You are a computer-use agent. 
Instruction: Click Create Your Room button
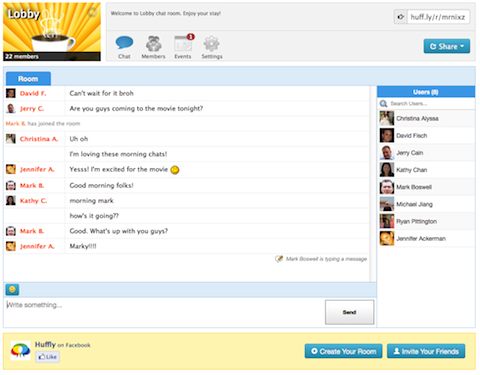tap(343, 351)
